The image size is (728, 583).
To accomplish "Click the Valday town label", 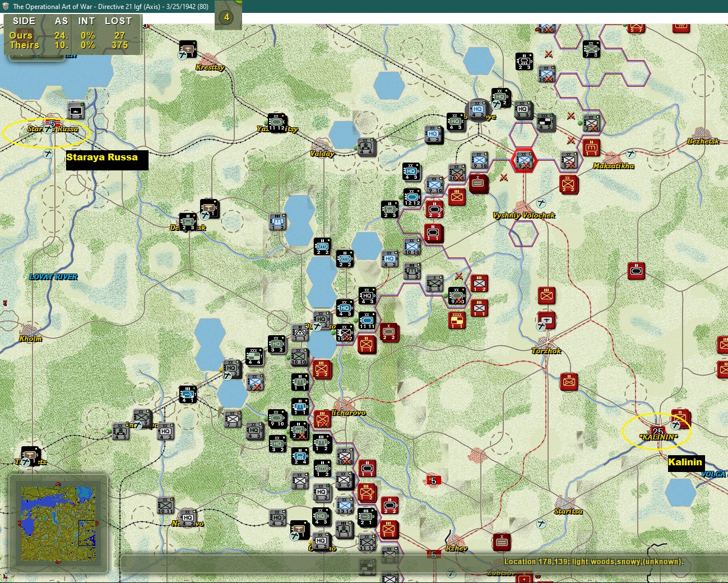I will click(x=322, y=154).
